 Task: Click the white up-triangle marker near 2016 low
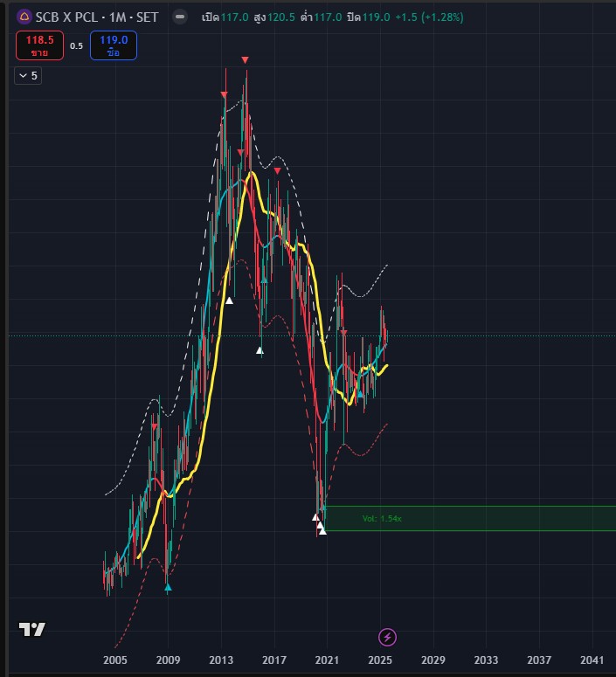pyautogui.click(x=260, y=350)
